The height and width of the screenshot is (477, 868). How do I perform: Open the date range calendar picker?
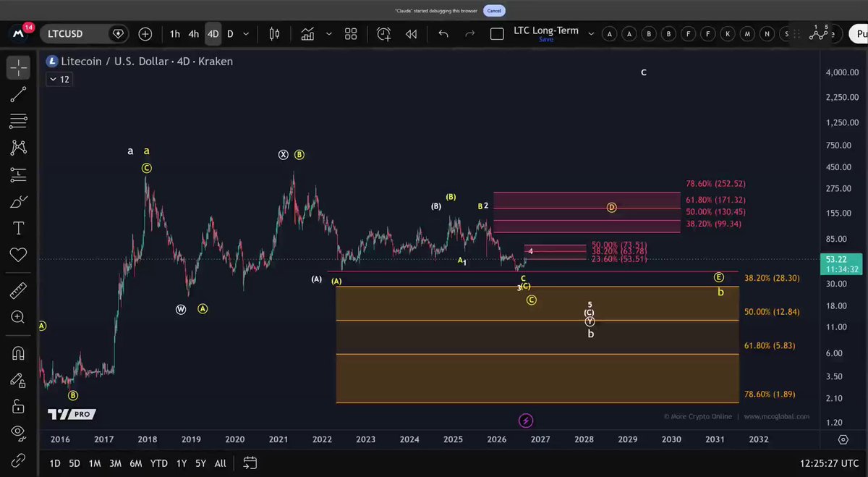point(250,463)
